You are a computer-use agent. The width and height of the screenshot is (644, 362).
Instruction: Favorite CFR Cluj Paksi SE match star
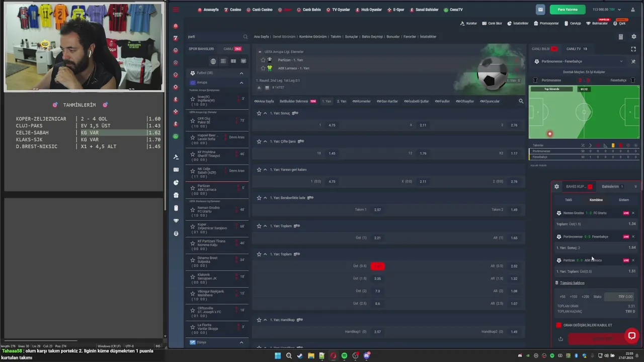pos(192,121)
